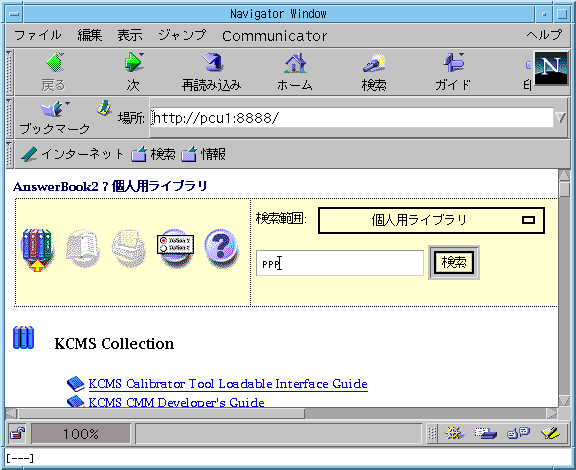Click the KCMS Collection bookshelf icon
This screenshot has height=470, width=576.
24,337
